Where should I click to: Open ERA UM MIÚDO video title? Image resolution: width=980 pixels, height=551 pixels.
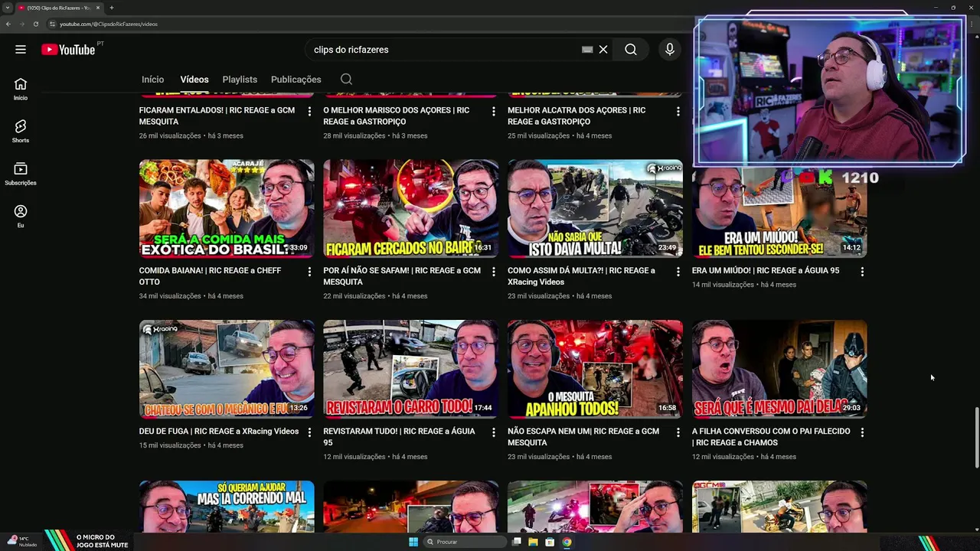click(766, 271)
